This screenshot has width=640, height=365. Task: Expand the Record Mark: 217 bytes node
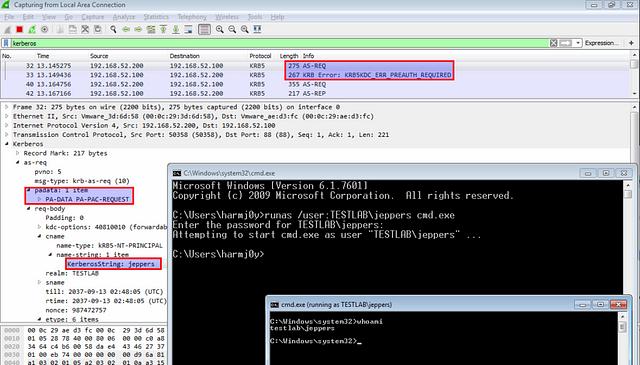click(18, 153)
